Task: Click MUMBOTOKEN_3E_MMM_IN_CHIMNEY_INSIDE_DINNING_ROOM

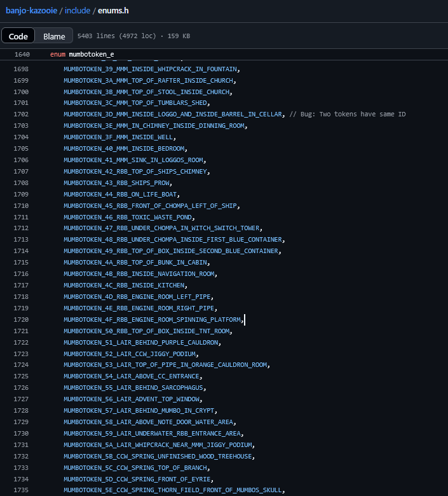Action: 154,125
